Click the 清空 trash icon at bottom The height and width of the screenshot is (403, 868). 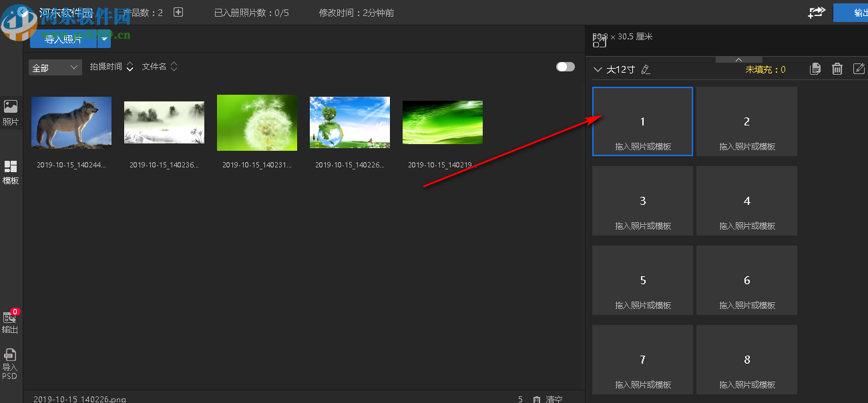click(537, 399)
